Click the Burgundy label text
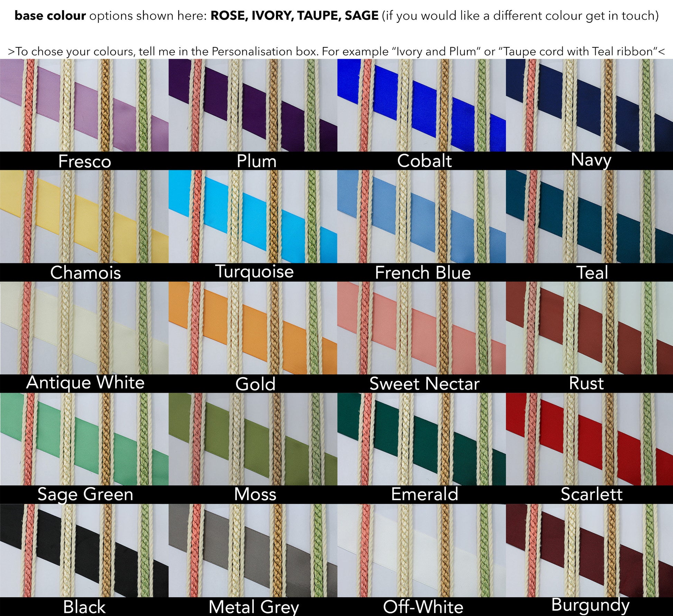This screenshot has width=673, height=616. tap(590, 605)
